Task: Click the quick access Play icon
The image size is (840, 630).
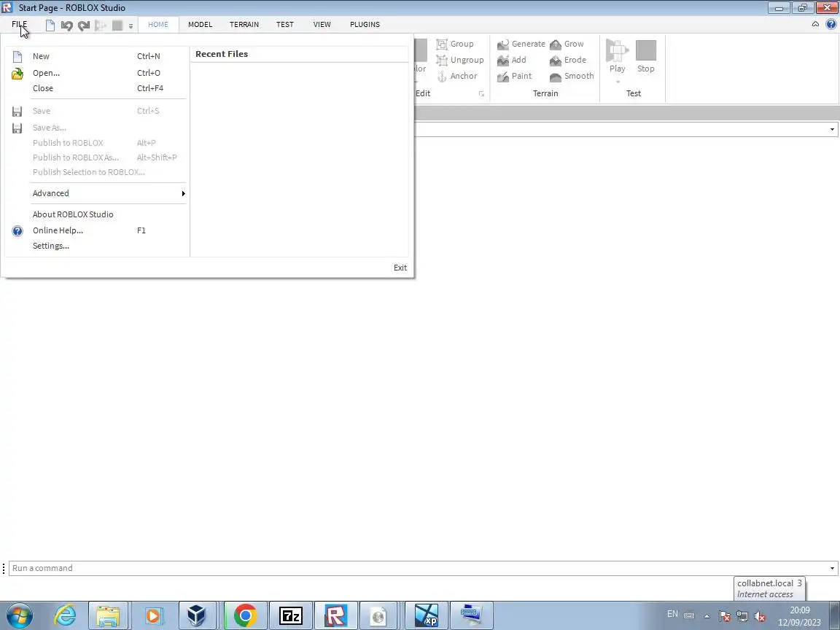Action: coord(100,26)
